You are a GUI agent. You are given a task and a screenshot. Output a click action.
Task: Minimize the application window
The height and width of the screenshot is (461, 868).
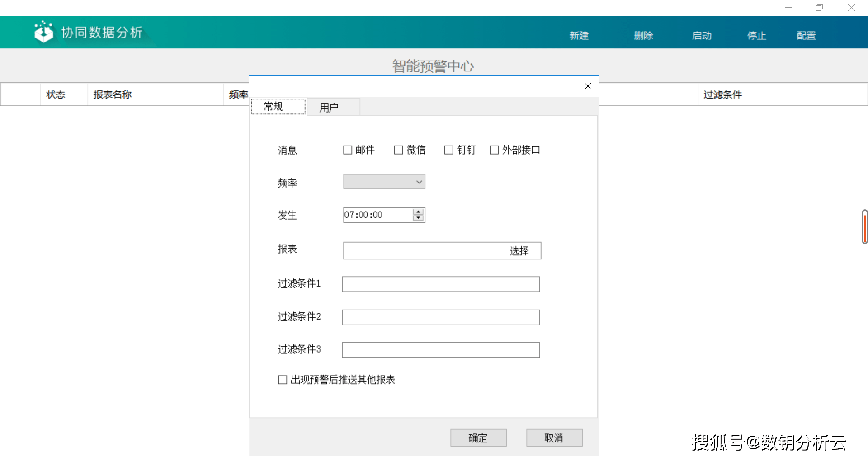(788, 8)
